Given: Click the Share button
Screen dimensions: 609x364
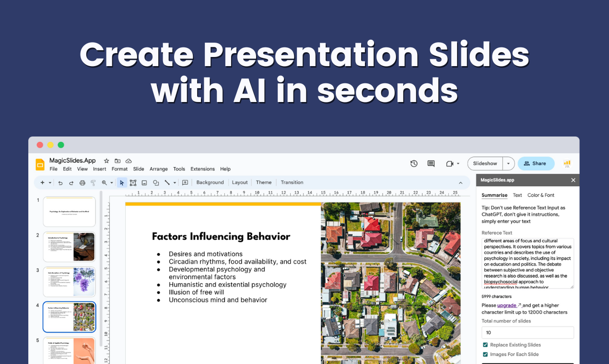Looking at the screenshot, I should (536, 163).
